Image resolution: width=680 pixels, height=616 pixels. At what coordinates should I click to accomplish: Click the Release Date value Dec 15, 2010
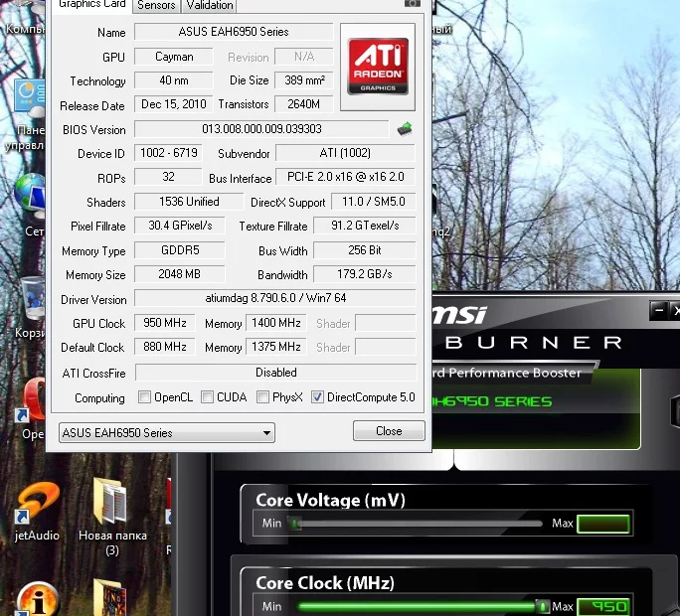[x=174, y=104]
